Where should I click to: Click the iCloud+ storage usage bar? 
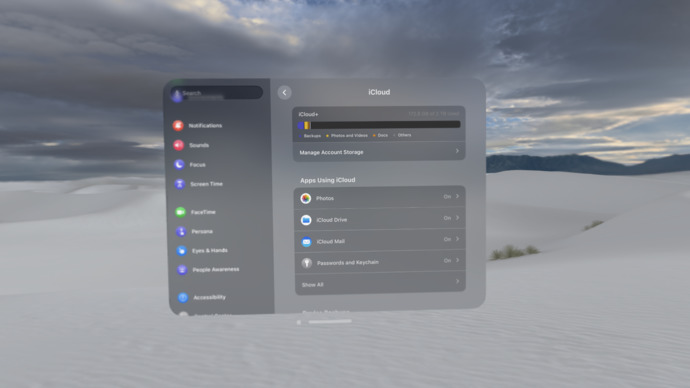click(x=379, y=125)
